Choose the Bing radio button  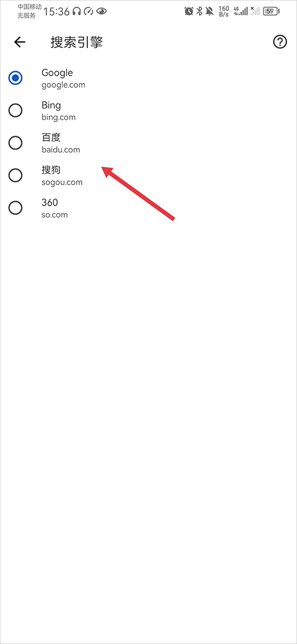point(15,110)
